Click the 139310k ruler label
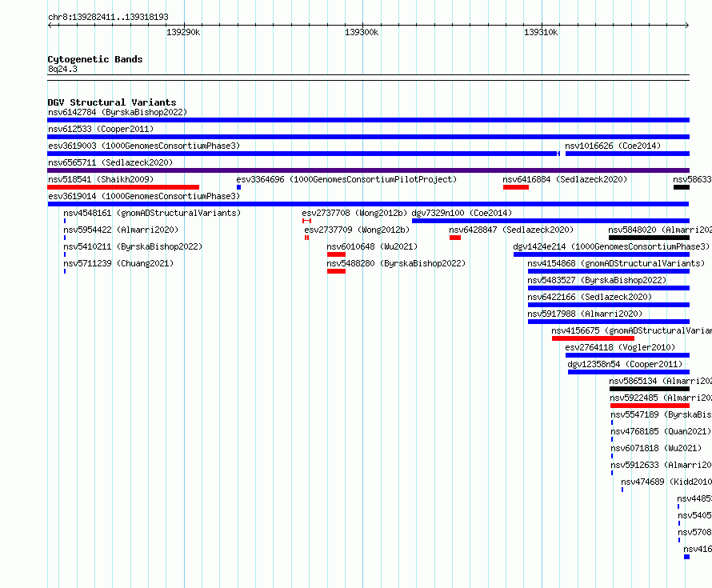 (541, 32)
